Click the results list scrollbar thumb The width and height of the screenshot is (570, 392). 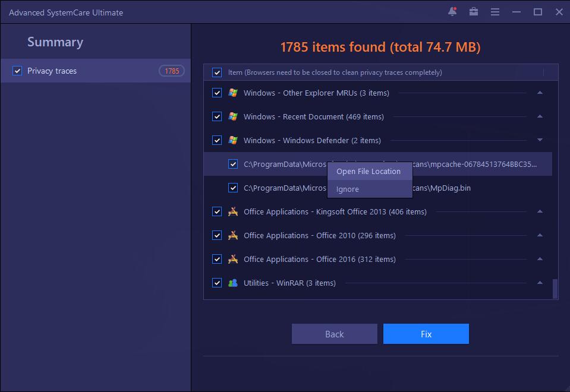point(555,289)
